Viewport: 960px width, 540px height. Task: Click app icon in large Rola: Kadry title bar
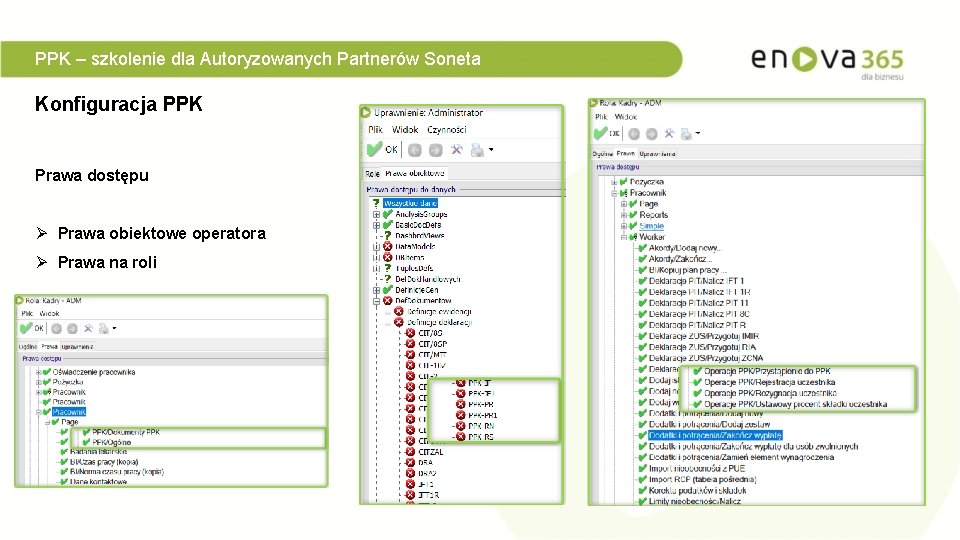point(593,103)
